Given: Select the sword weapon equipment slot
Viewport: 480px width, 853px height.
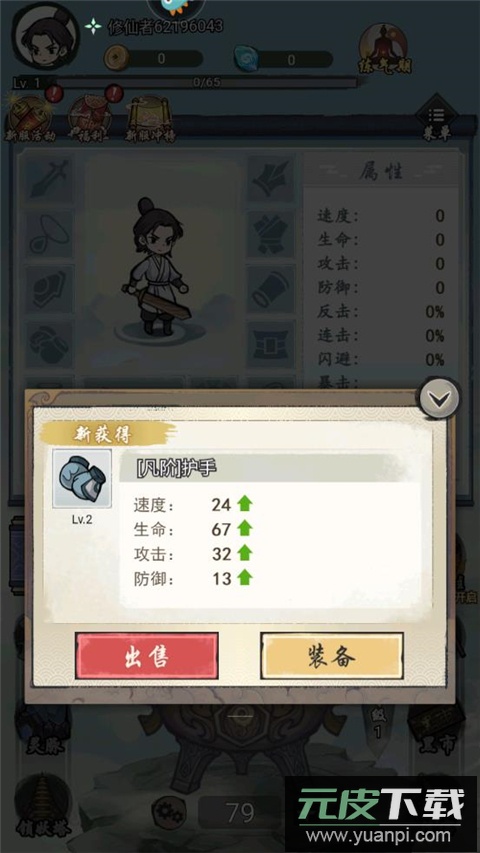Looking at the screenshot, I should pos(50,180).
